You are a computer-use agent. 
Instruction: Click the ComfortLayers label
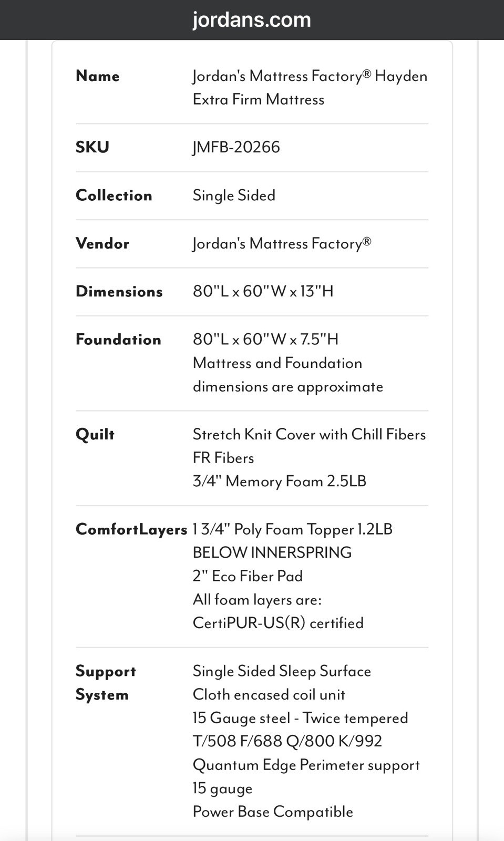point(131,529)
